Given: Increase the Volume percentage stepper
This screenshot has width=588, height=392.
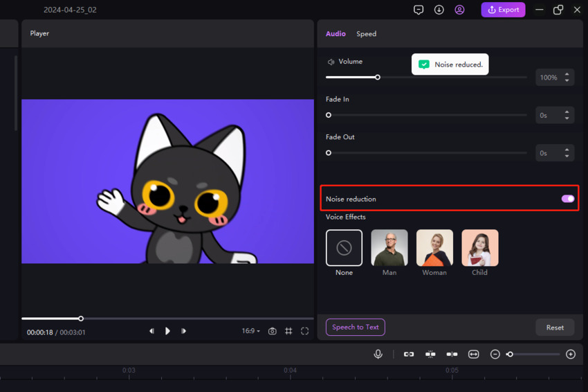Looking at the screenshot, I should coord(567,74).
